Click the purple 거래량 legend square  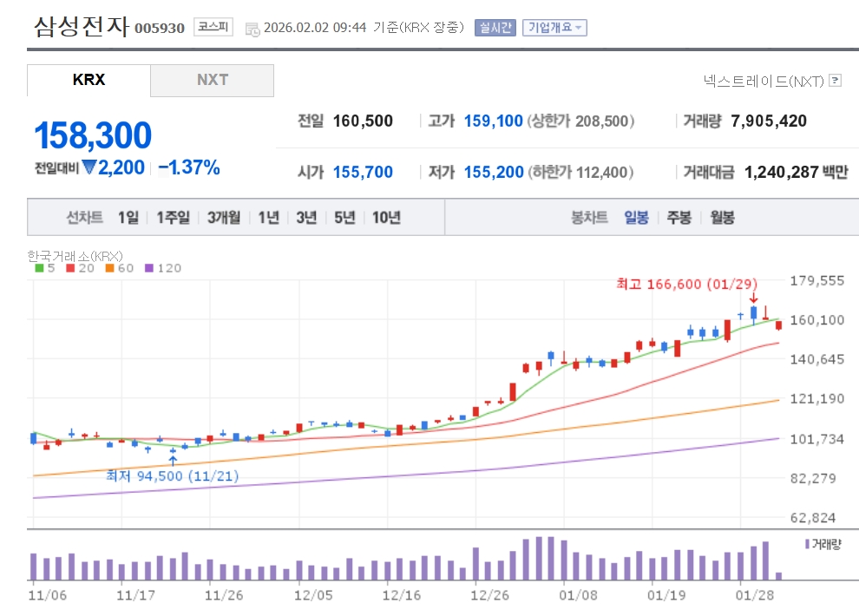[x=807, y=544]
